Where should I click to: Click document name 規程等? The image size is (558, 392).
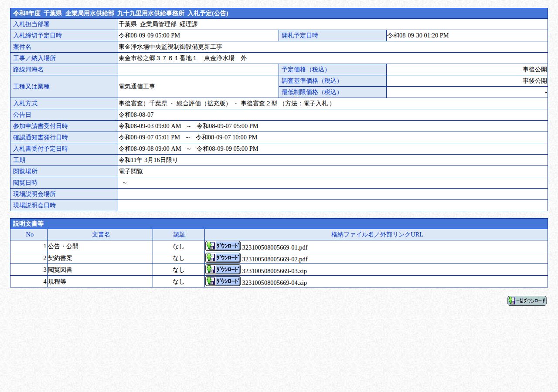point(57,281)
